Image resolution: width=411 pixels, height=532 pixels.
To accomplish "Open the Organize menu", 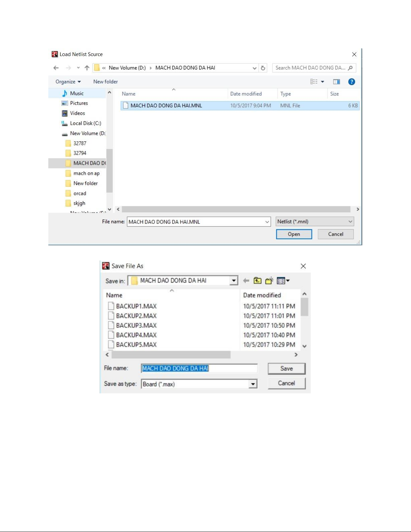I will click(68, 82).
